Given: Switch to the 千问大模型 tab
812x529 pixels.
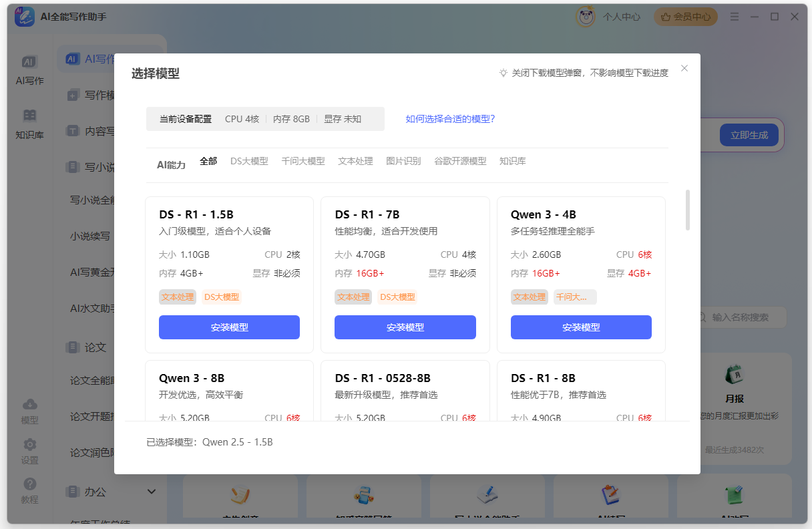Looking at the screenshot, I should [x=302, y=161].
